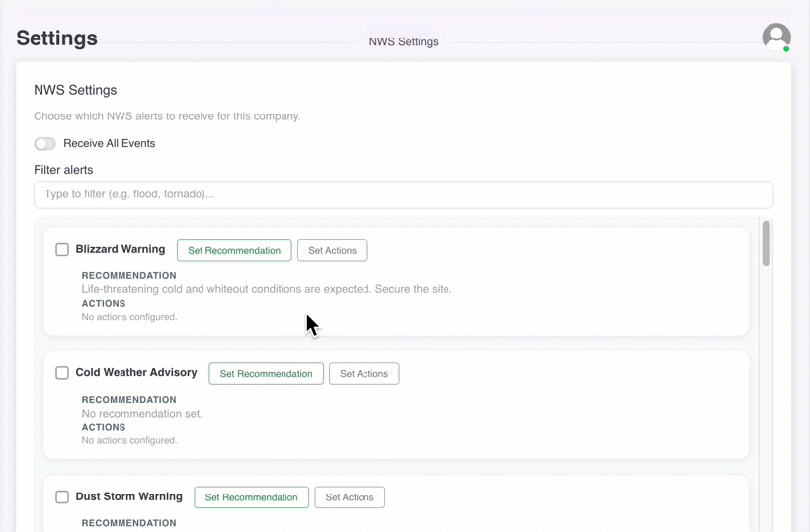Click the alerts list scrollbar thumb
The width and height of the screenshot is (810, 532).
[766, 243]
